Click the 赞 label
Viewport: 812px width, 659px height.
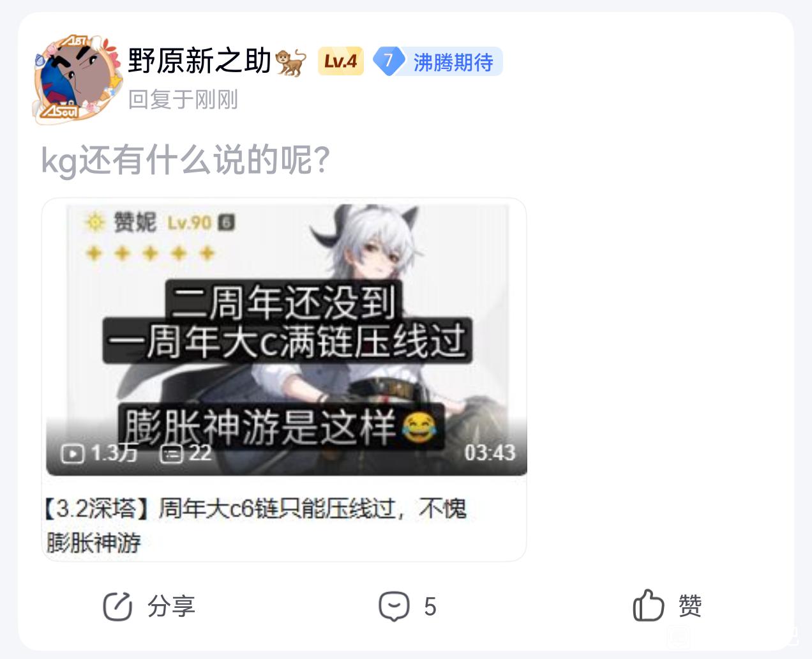pyautogui.click(x=690, y=605)
